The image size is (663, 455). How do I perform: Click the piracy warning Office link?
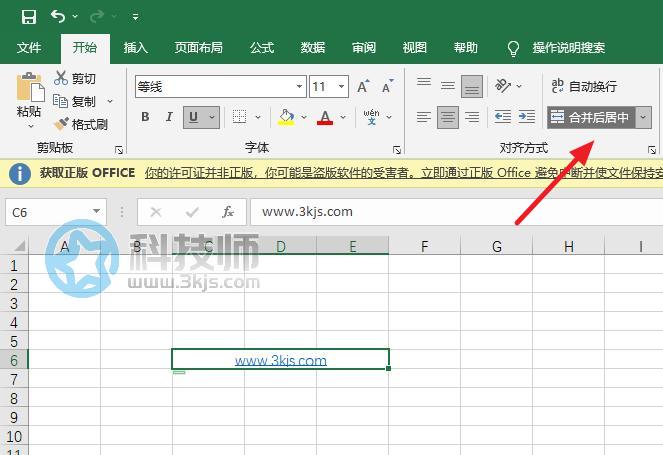tap(404, 173)
